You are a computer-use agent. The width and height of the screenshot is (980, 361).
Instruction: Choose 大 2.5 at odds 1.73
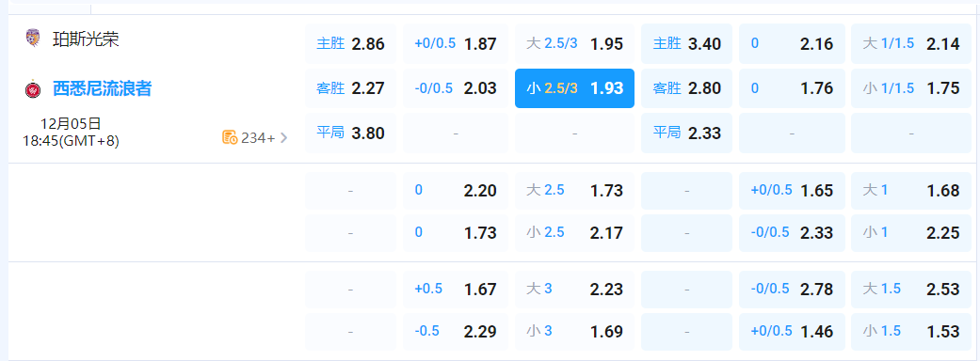pos(574,191)
